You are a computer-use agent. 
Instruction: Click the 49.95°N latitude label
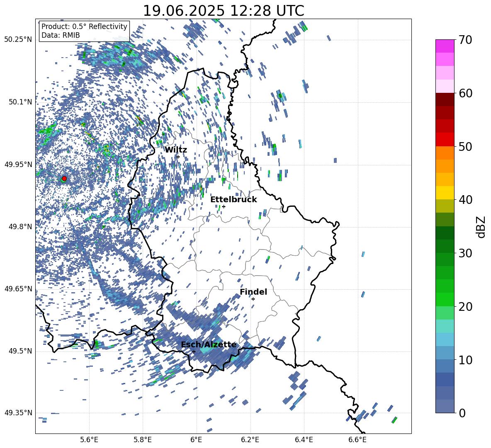(18, 164)
